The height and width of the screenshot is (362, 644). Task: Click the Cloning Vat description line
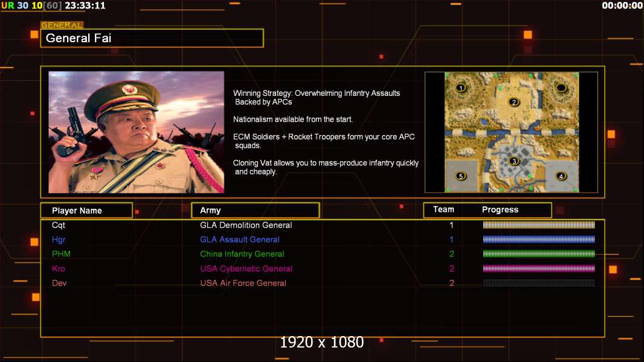326,167
